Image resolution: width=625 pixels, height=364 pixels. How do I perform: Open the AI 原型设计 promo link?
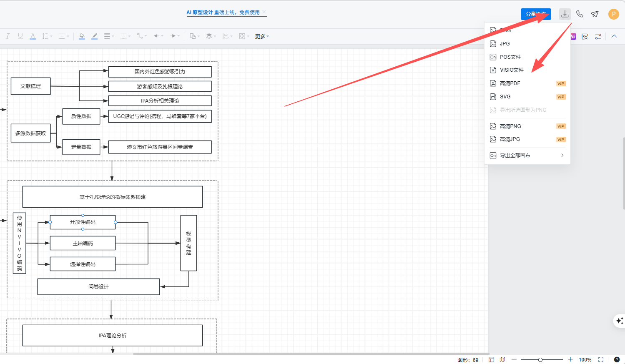(x=223, y=13)
